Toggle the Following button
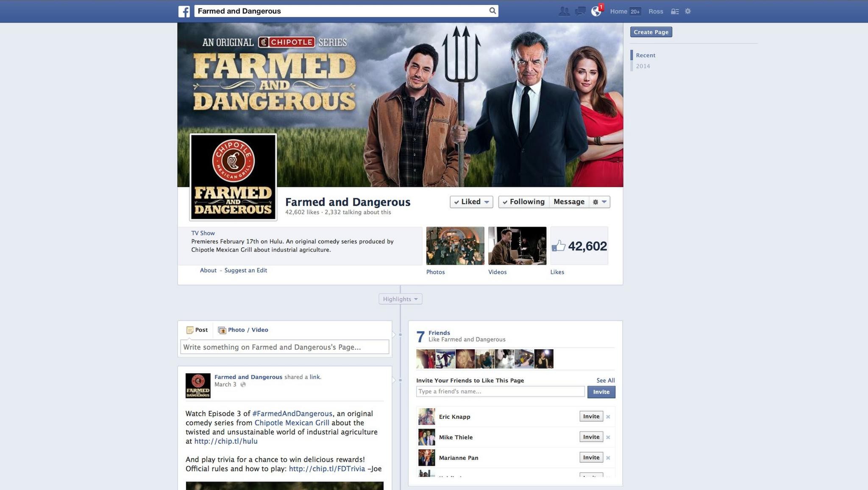The width and height of the screenshot is (868, 490). [x=524, y=202]
